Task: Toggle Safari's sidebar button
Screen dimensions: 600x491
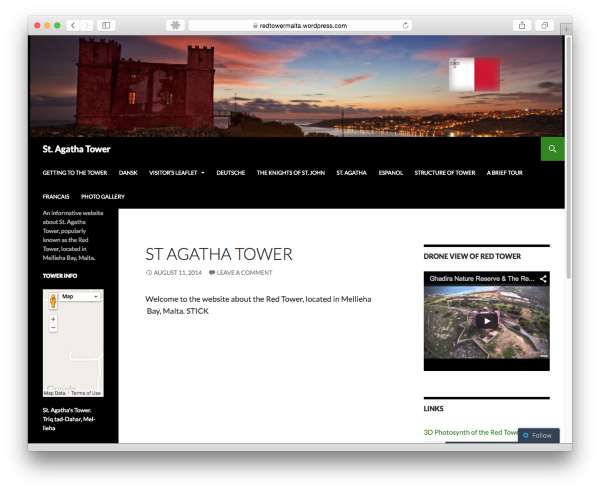Action: [x=107, y=25]
